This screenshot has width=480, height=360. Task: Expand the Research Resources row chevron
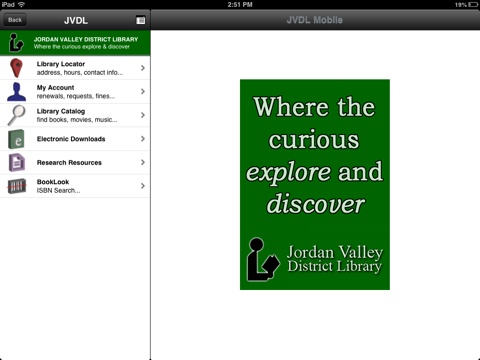coord(143,162)
